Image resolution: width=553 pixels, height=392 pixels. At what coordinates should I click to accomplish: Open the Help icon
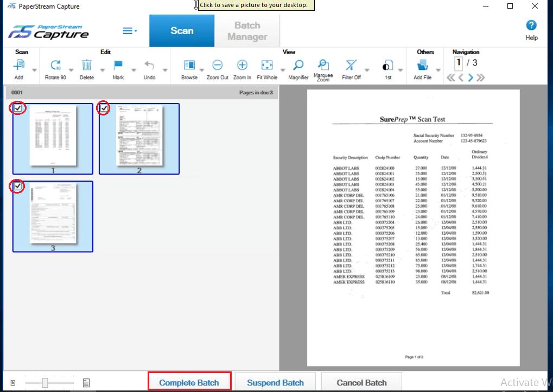click(531, 25)
